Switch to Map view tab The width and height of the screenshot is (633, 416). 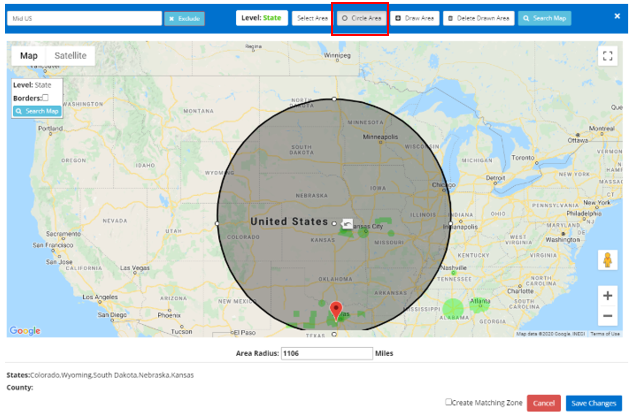coord(29,56)
